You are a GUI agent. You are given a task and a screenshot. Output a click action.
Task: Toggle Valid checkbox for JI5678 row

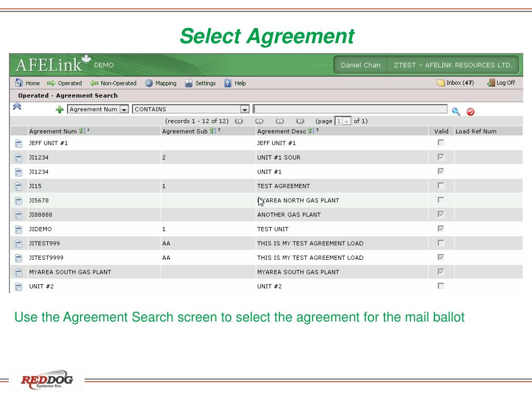tap(441, 200)
